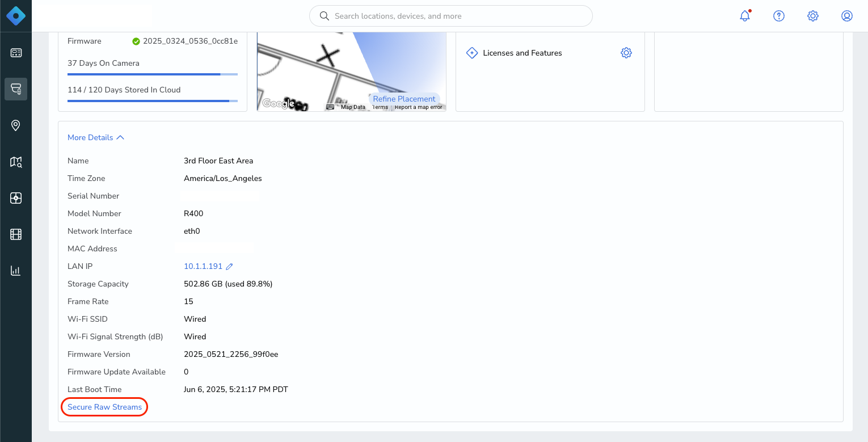Click the America/Los_Angeles time zone value

point(223,178)
